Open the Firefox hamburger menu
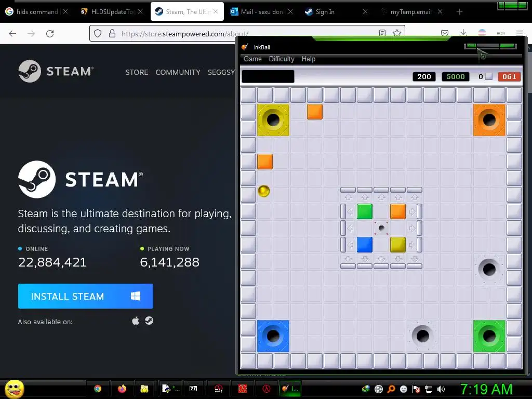532x399 pixels. pyautogui.click(x=519, y=33)
